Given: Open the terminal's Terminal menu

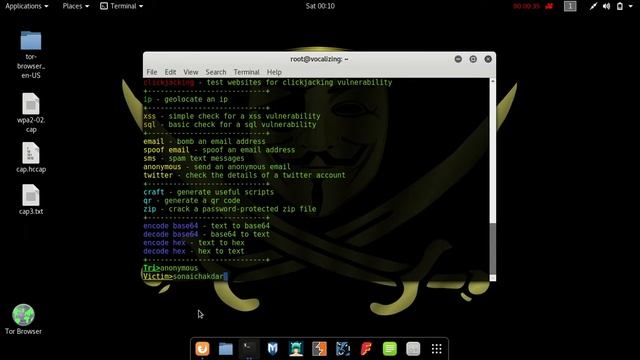Looking at the screenshot, I should pyautogui.click(x=246, y=72).
